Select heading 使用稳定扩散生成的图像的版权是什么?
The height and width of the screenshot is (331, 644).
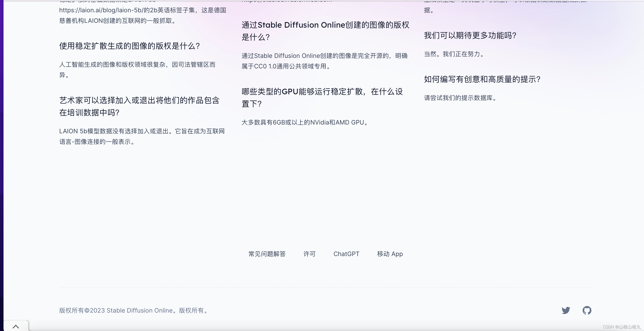point(130,46)
